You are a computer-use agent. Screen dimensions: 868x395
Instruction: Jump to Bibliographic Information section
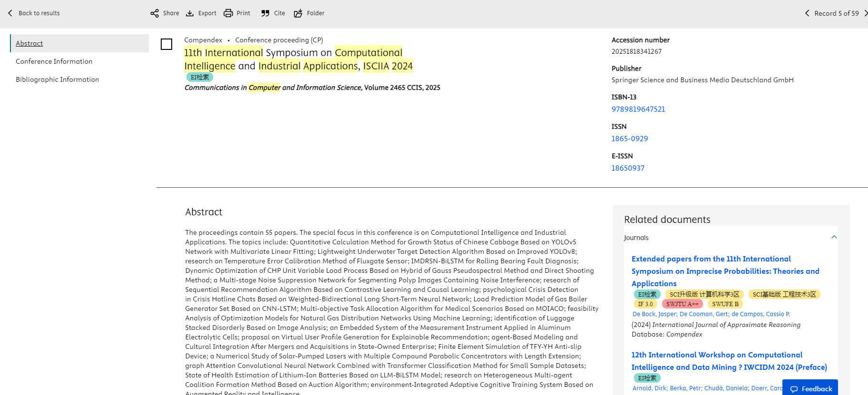point(58,79)
